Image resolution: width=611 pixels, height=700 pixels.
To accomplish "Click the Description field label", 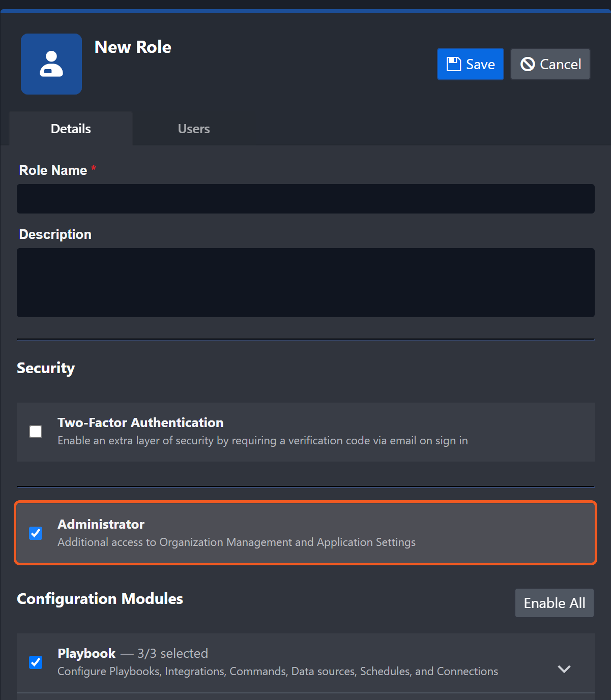I will [55, 234].
